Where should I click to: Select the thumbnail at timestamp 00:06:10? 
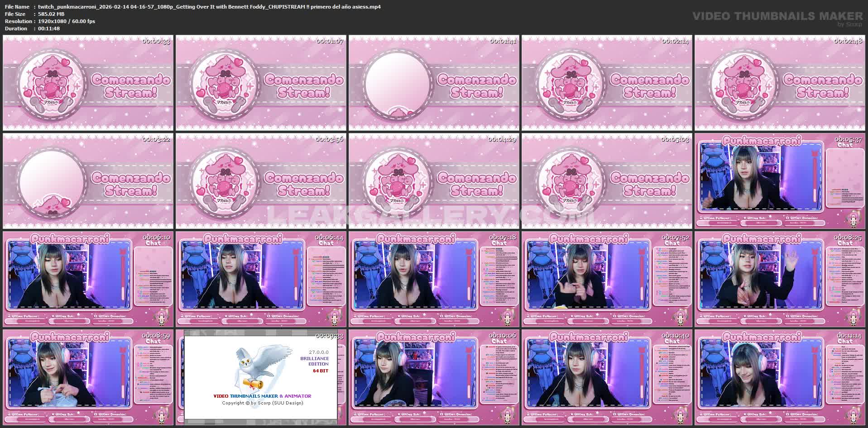click(88, 279)
